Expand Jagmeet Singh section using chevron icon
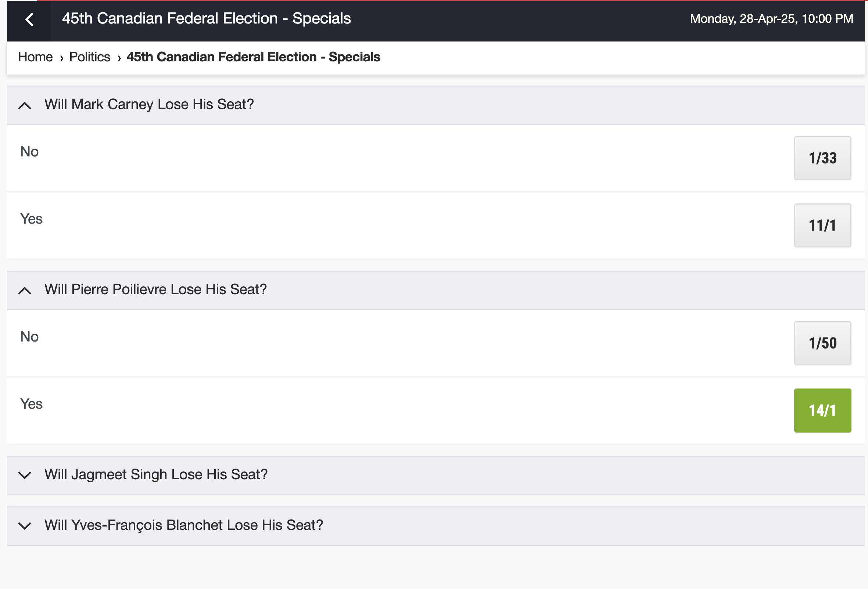This screenshot has height=589, width=868. (25, 475)
